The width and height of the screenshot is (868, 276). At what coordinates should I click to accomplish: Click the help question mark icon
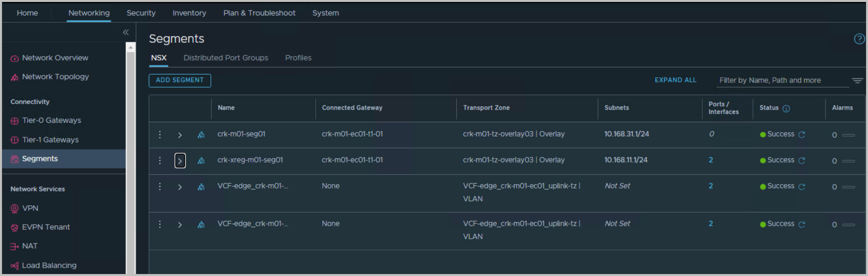[859, 39]
